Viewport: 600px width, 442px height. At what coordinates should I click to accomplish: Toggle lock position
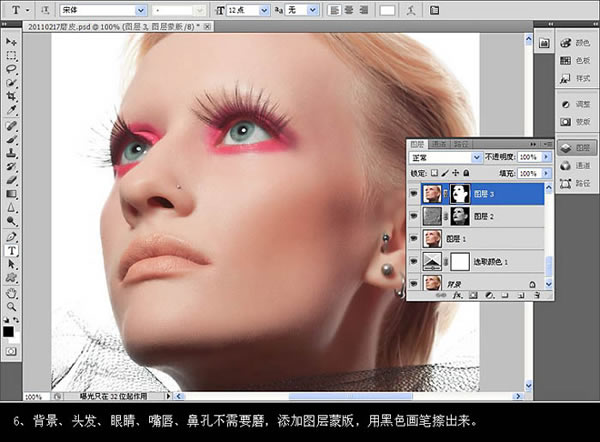click(455, 173)
